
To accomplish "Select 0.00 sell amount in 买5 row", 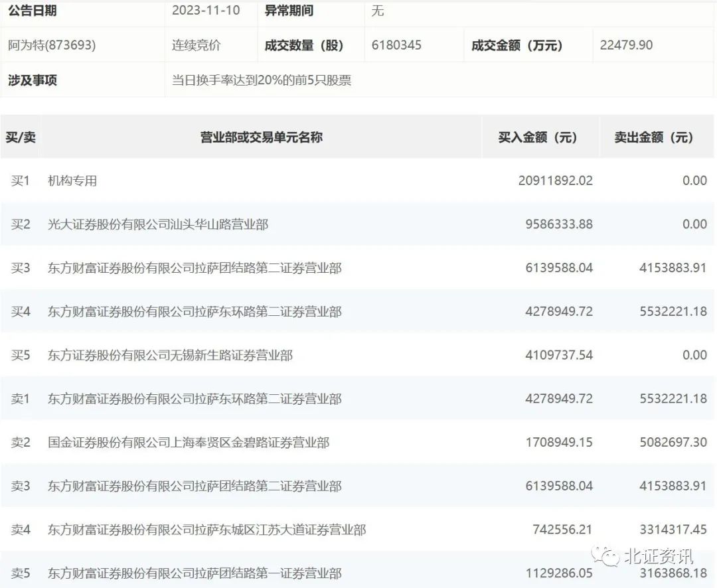I will 694,355.
